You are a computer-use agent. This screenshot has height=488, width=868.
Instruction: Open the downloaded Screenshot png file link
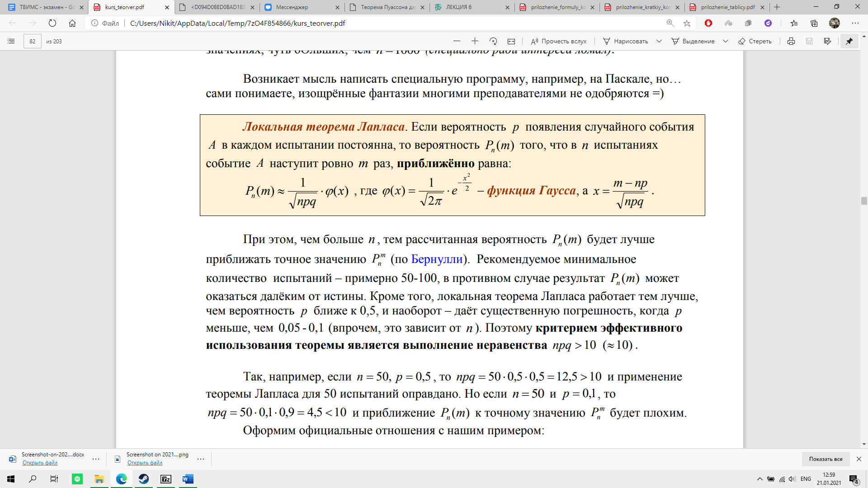(145, 463)
